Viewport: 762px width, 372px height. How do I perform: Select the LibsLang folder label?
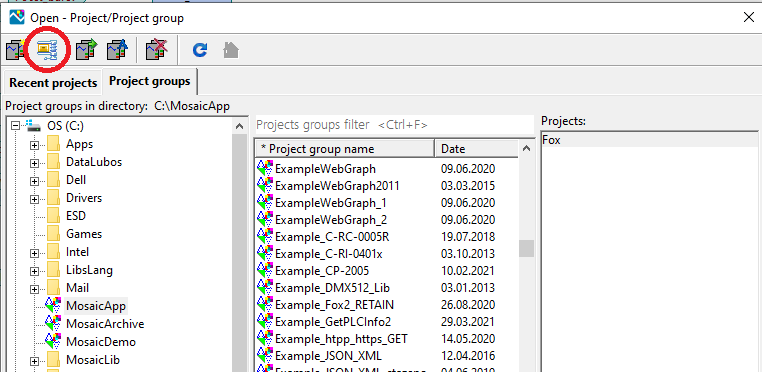[x=89, y=270]
